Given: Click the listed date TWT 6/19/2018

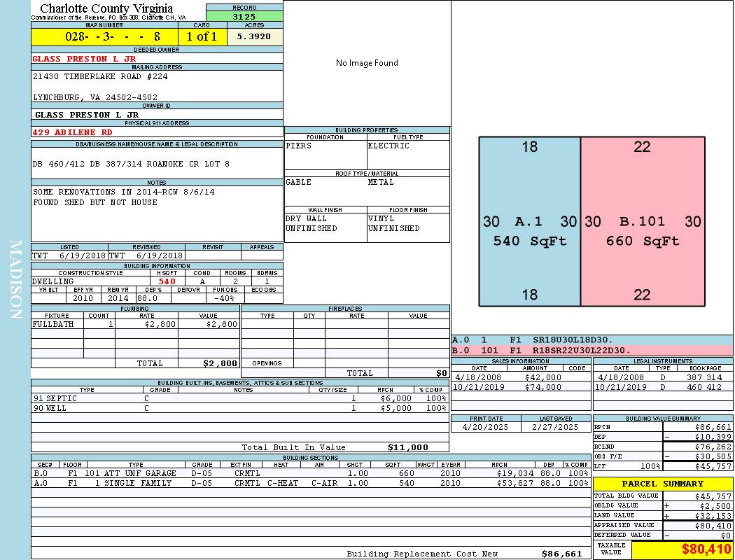Looking at the screenshot, I should (x=69, y=255).
